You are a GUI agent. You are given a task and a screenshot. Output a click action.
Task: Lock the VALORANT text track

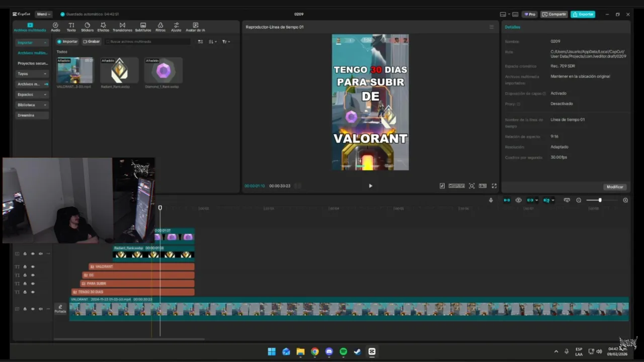[25, 267]
